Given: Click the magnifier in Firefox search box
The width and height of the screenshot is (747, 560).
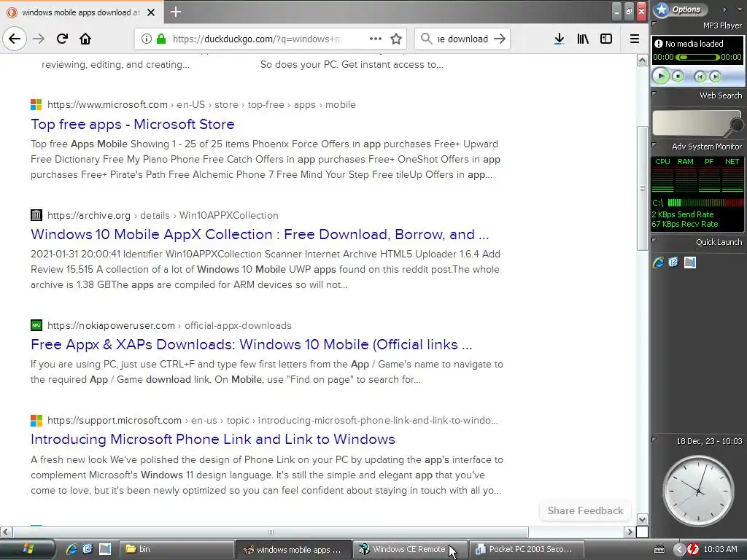Looking at the screenshot, I should [426, 39].
